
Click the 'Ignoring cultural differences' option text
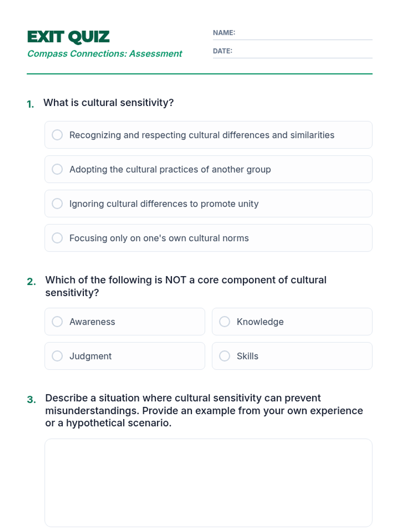click(164, 203)
